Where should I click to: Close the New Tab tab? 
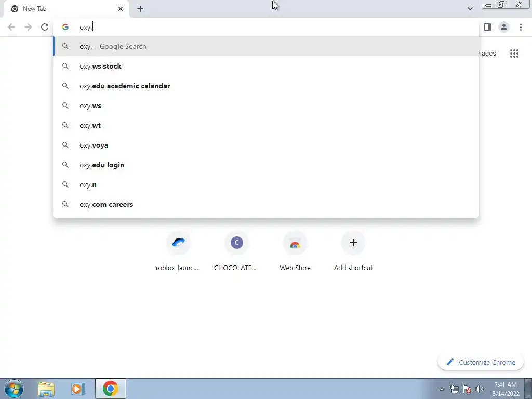(121, 9)
